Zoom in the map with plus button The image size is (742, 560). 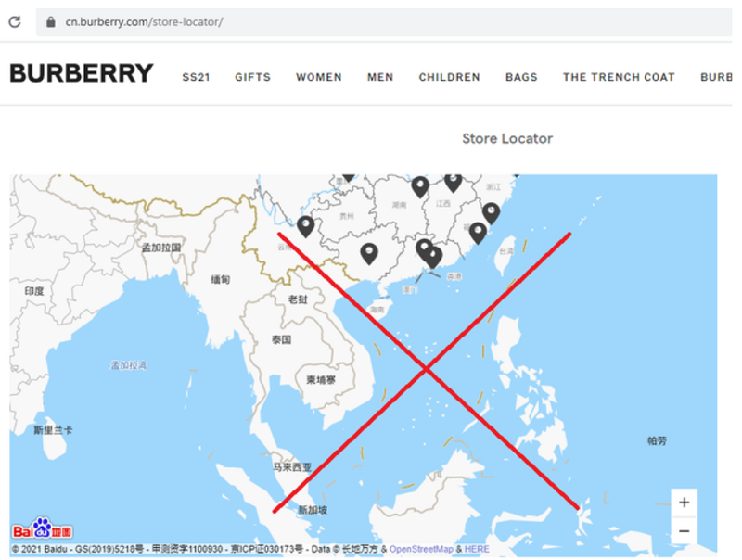tap(684, 503)
